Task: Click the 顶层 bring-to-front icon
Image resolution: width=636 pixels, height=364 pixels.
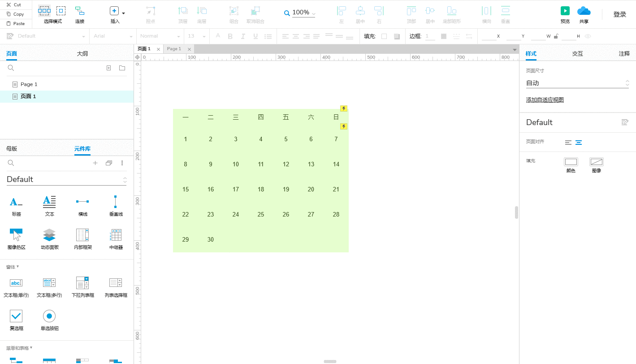Action: click(183, 11)
